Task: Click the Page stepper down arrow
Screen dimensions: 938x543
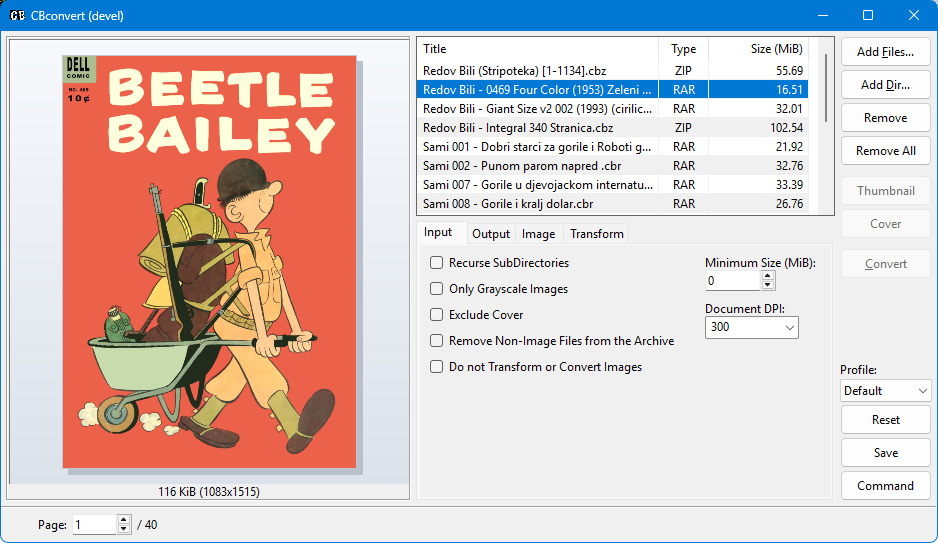Action: (x=123, y=529)
